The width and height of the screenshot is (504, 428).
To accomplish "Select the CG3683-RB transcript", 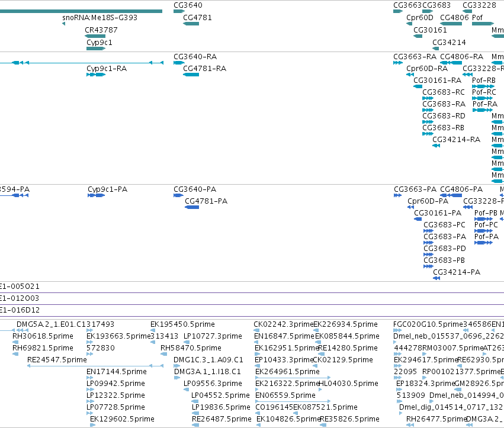I will click(428, 134).
